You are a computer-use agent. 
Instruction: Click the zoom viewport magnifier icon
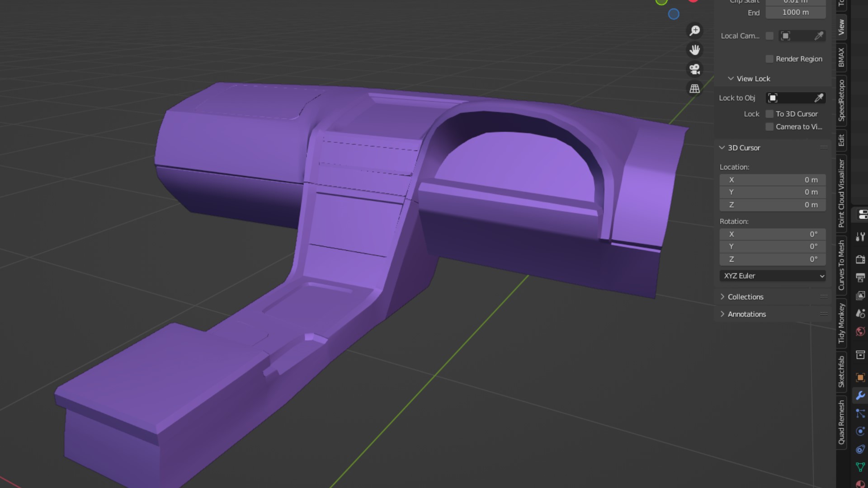pos(694,31)
